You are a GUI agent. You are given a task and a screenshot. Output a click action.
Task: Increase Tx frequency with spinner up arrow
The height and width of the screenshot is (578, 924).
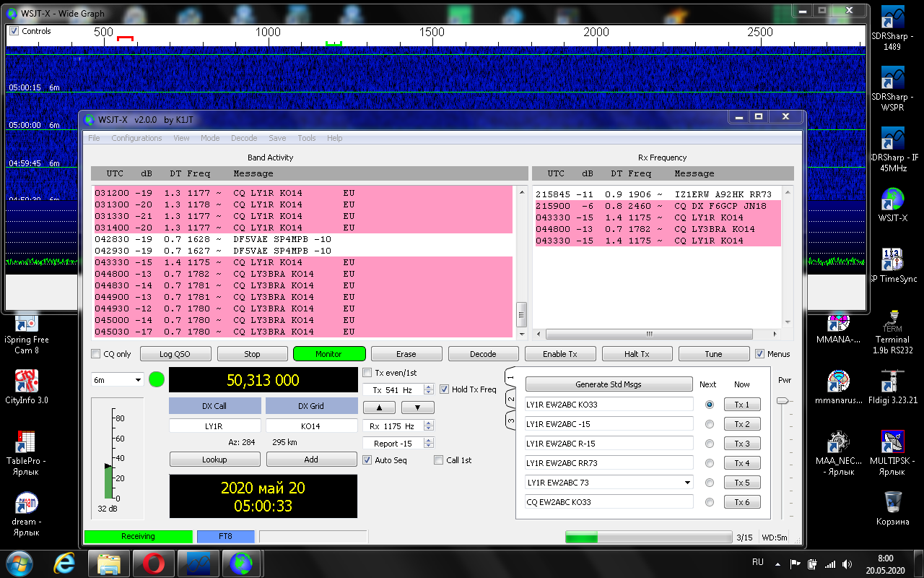pyautogui.click(x=429, y=387)
